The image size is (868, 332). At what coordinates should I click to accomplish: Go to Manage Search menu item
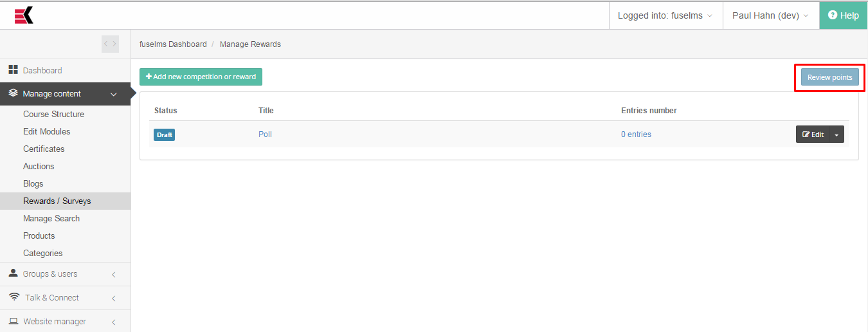51,218
